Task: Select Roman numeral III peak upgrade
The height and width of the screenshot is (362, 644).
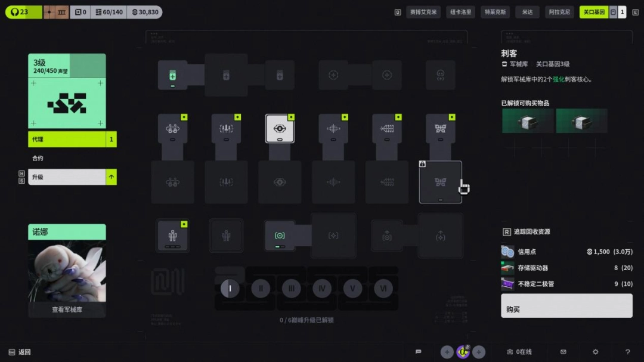Action: 291,289
